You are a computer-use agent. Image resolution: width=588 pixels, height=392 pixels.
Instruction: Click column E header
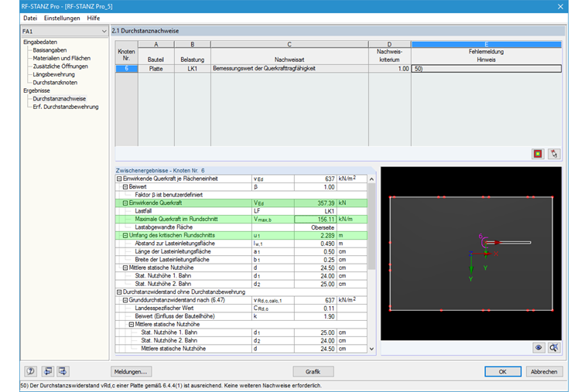coord(487,44)
